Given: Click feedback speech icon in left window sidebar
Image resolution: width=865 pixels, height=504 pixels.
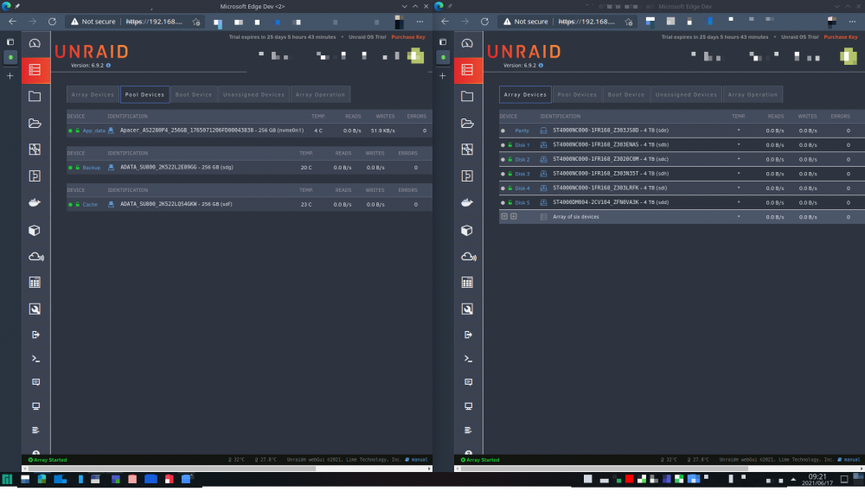Looking at the screenshot, I should pyautogui.click(x=35, y=381).
